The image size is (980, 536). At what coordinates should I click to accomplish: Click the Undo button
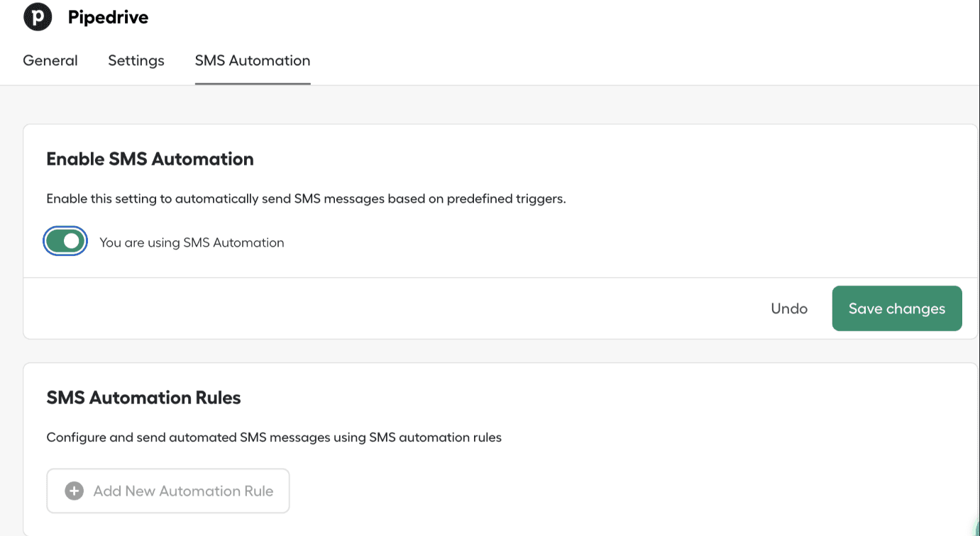pos(789,308)
